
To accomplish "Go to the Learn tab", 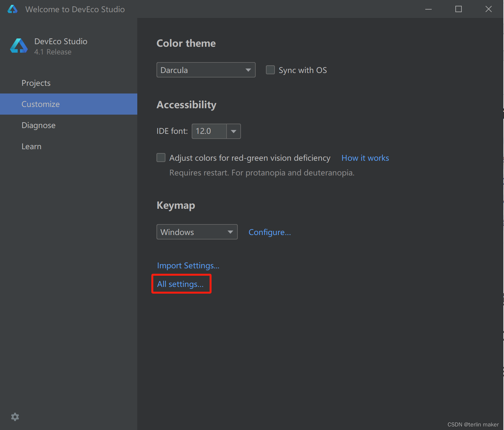I will (68, 146).
